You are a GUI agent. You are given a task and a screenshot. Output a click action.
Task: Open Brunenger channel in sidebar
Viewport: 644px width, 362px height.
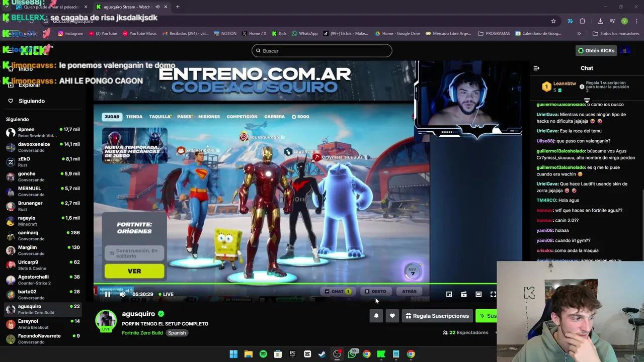point(42,206)
